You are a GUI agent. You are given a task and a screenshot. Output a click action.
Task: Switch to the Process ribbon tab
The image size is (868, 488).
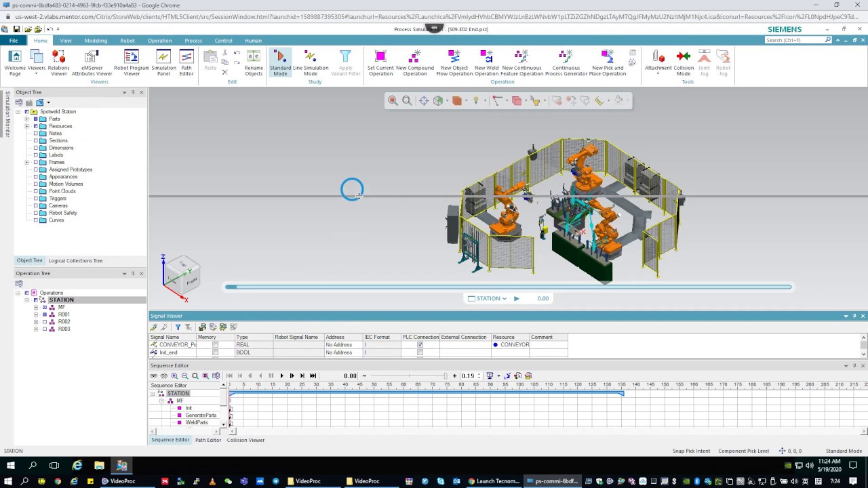[x=193, y=41]
